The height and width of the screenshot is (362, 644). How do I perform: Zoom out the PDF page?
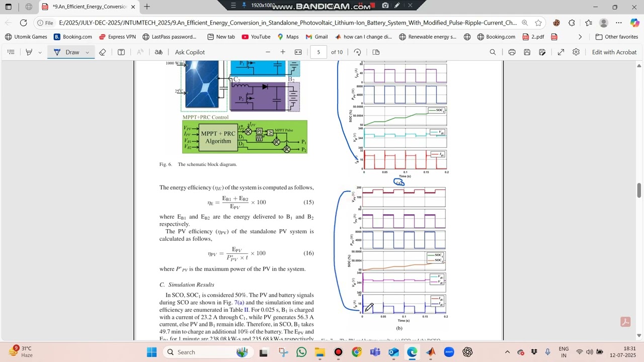(x=268, y=52)
